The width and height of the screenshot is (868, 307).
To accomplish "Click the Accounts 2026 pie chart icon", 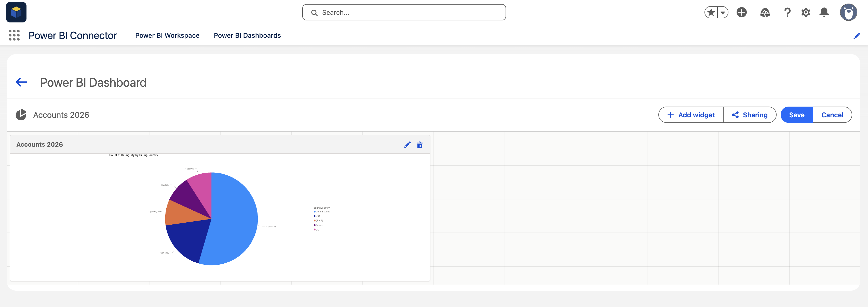I will click(21, 115).
